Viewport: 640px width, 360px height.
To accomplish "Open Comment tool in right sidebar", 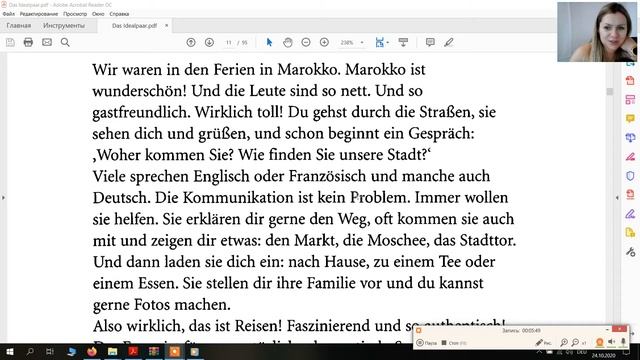I will (630, 118).
